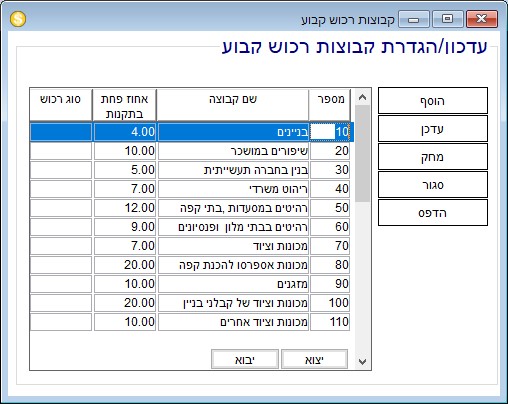This screenshot has height=404, width=508.
Task: Click the scrollbar down arrow in the table
Action: [x=363, y=361]
